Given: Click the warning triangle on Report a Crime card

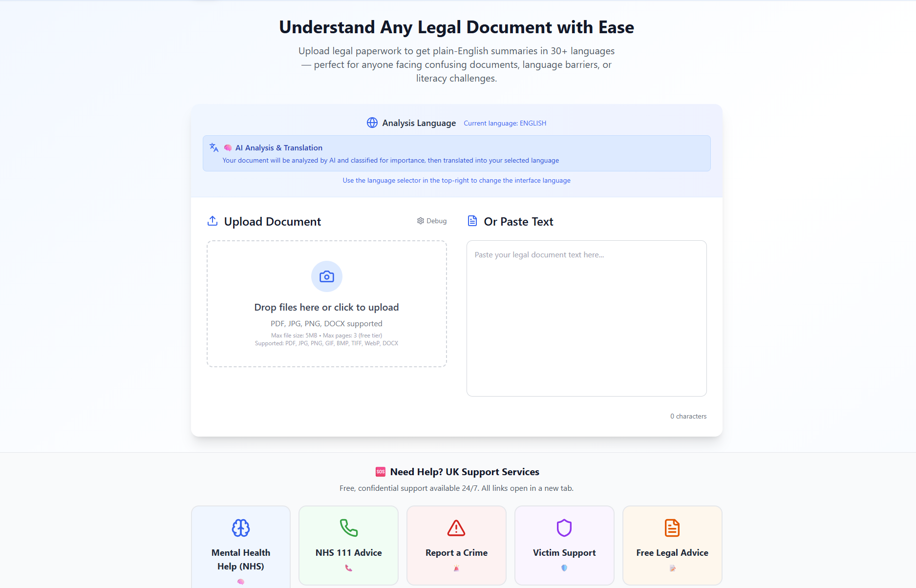Looking at the screenshot, I should click(x=456, y=528).
